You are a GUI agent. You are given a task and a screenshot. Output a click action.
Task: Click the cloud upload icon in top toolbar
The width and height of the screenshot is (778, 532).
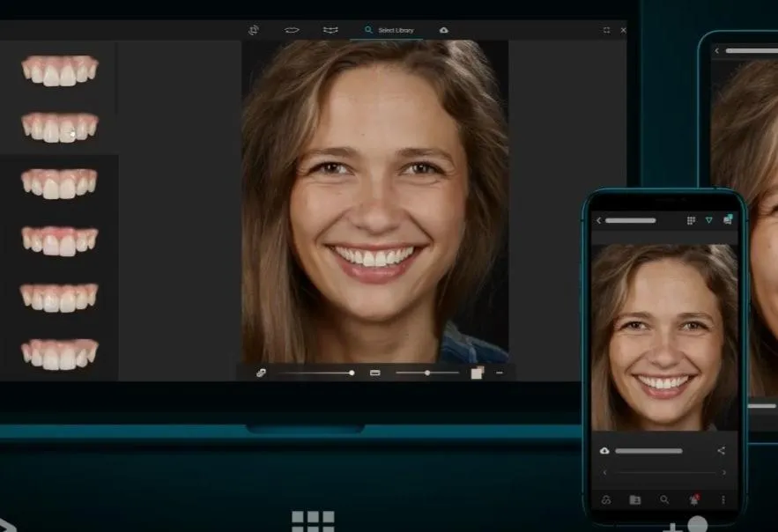pos(443,30)
